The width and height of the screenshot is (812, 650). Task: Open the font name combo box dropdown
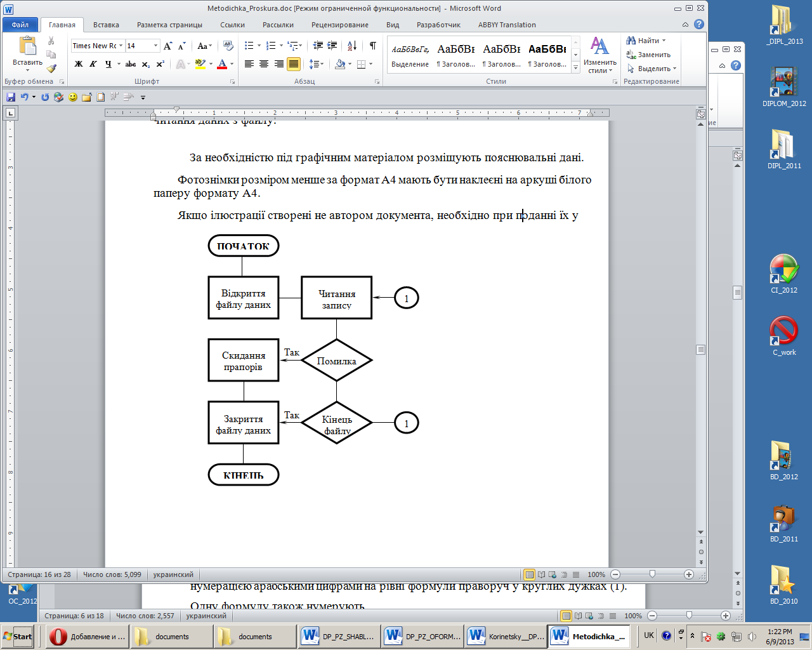[121, 46]
